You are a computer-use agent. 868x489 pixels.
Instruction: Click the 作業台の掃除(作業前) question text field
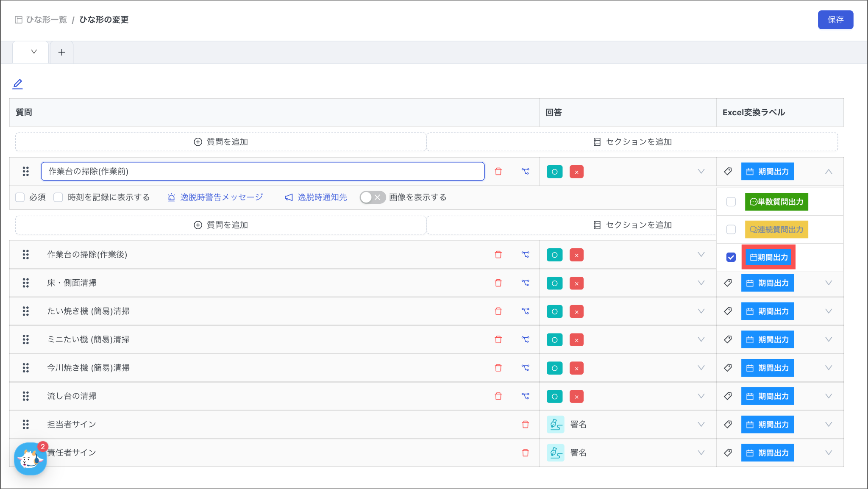pos(263,172)
